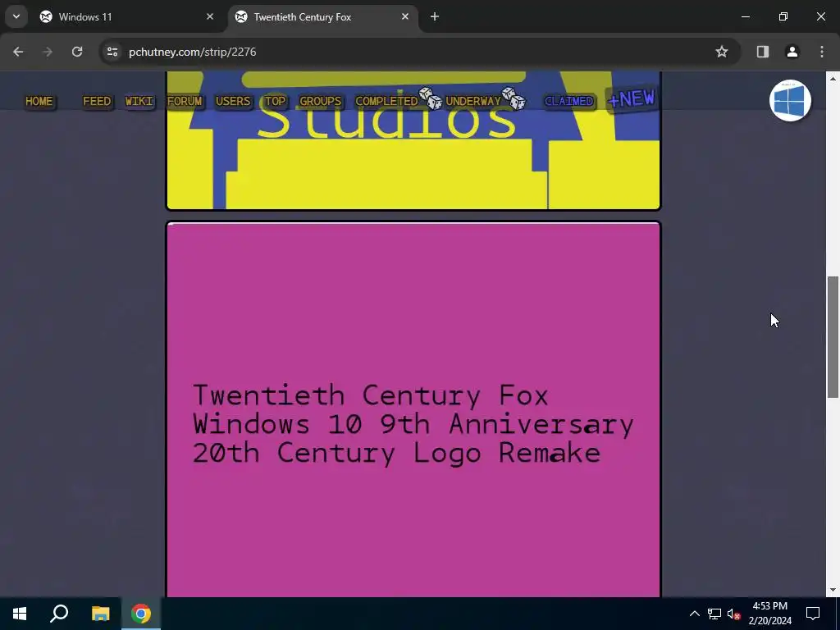
Task: Open the Windows logo user avatar
Action: click(790, 101)
